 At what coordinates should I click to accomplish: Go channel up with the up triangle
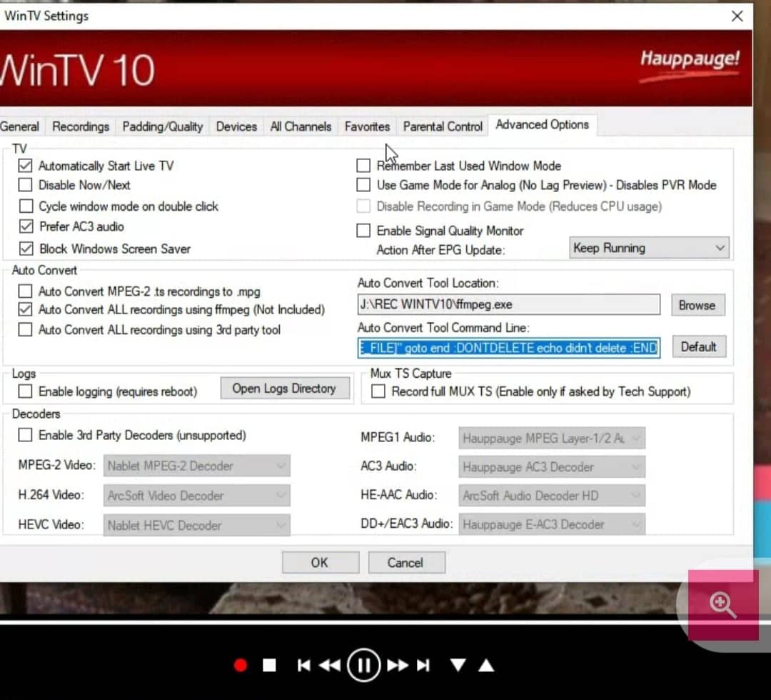[x=486, y=666]
